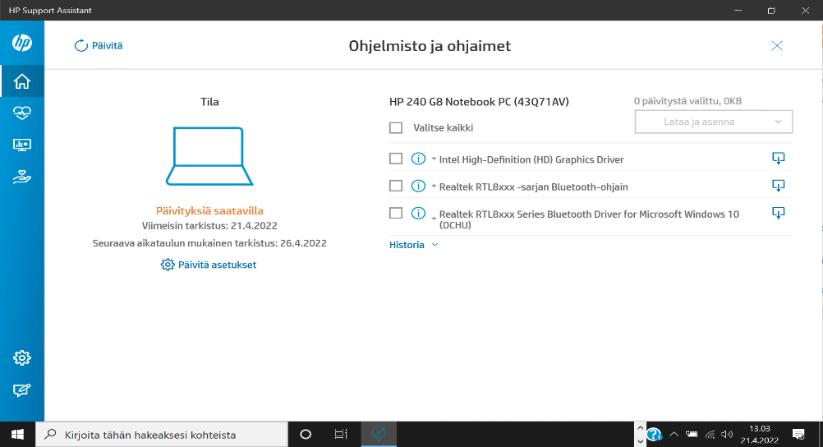Open Task View on taskbar
Viewport: 823px width, 447px height.
click(341, 434)
